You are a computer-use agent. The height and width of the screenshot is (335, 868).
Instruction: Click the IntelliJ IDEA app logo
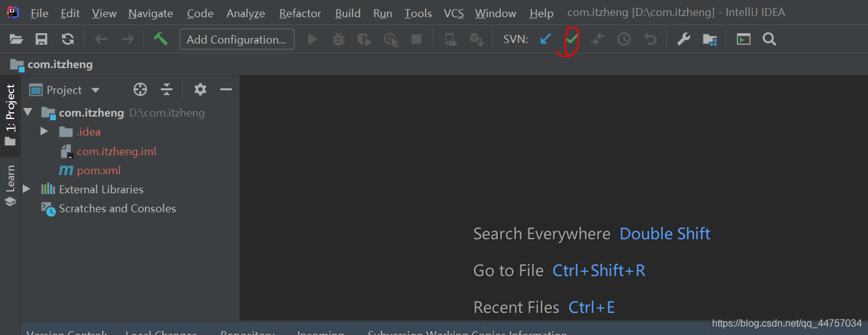click(x=13, y=12)
